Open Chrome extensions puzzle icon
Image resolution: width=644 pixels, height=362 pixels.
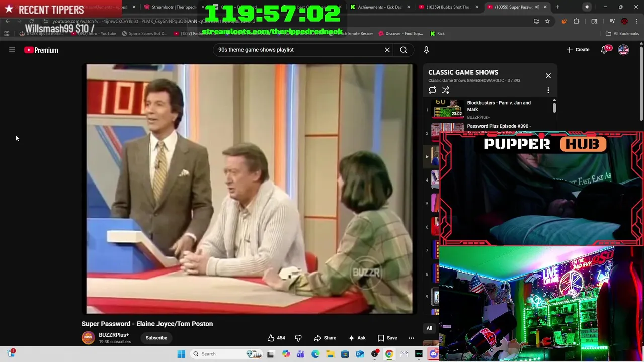[577, 21]
